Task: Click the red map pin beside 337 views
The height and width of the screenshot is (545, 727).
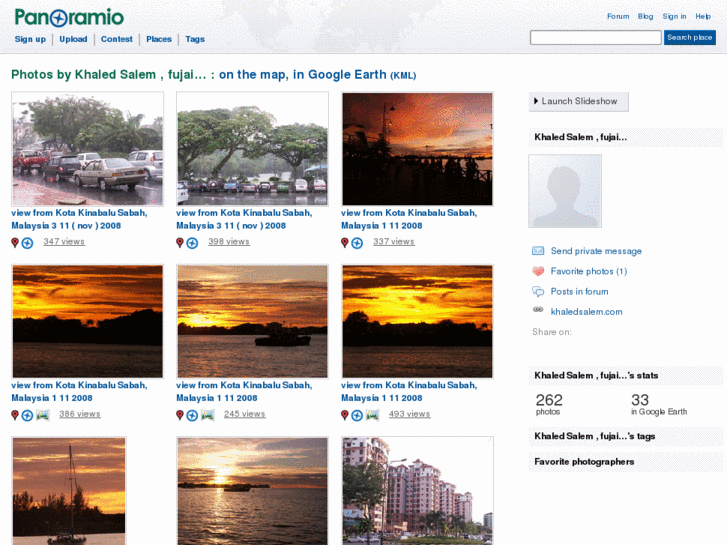Action: (344, 243)
